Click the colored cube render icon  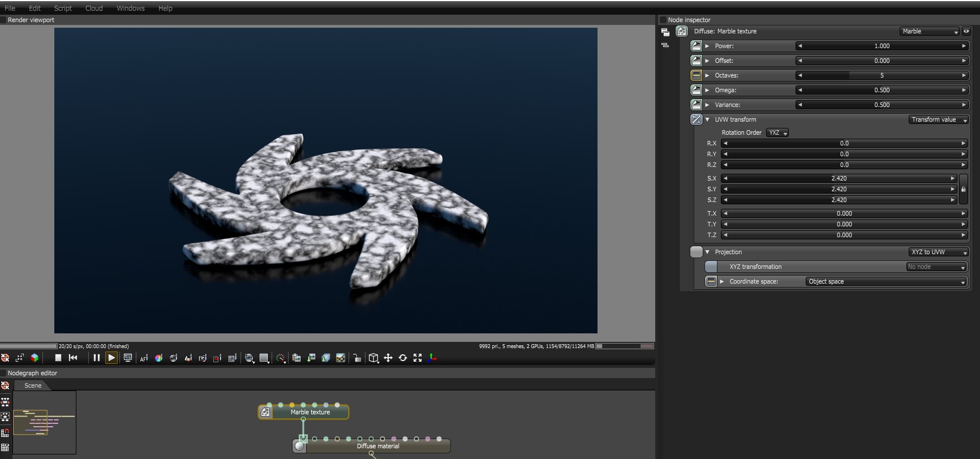click(x=35, y=358)
